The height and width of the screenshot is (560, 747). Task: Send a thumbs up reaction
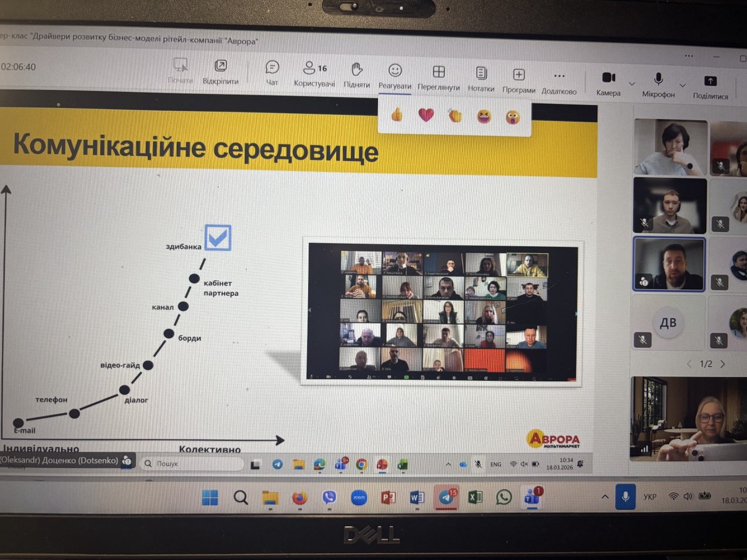tap(397, 114)
